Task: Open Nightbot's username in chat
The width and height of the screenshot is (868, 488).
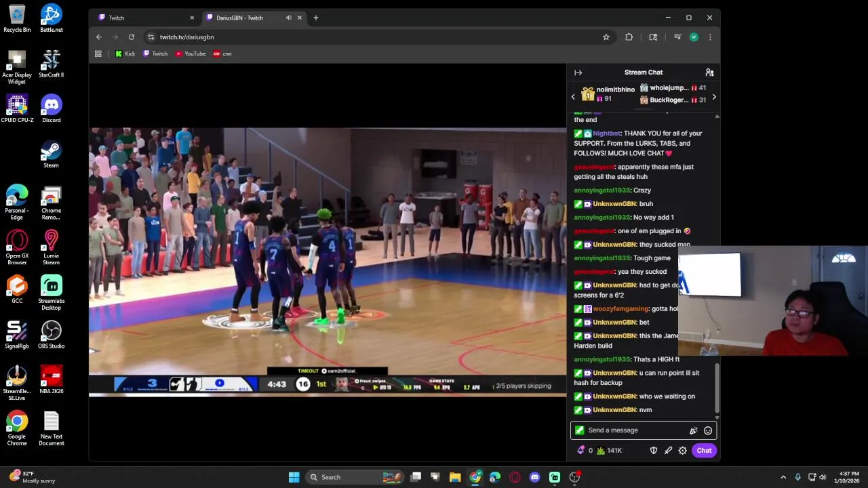Action: pyautogui.click(x=606, y=134)
